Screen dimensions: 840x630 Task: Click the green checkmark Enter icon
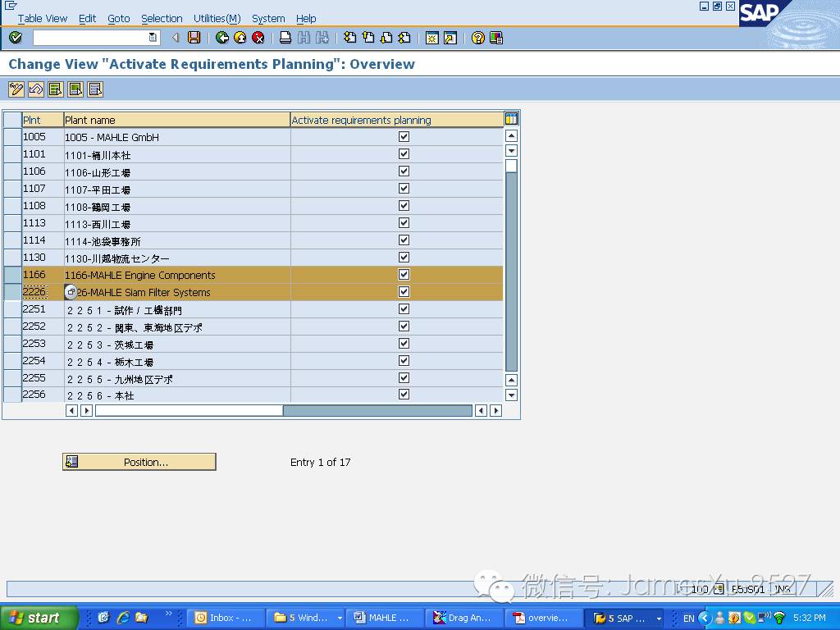[16, 38]
